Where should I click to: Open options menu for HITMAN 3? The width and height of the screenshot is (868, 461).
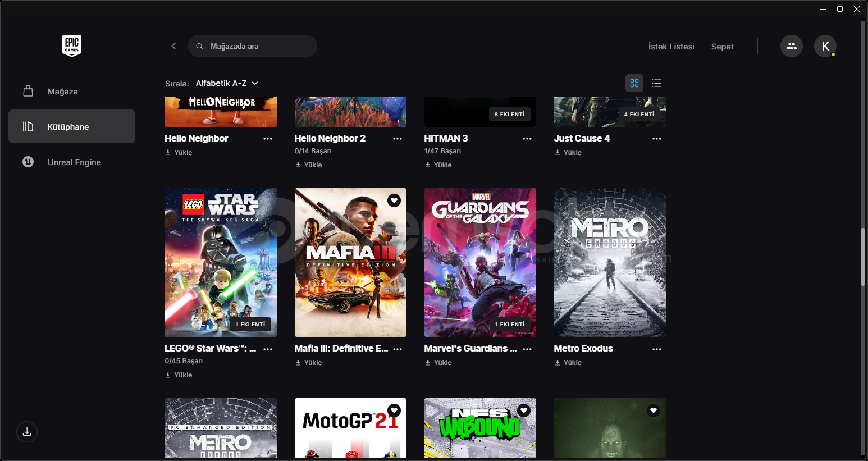tap(527, 139)
